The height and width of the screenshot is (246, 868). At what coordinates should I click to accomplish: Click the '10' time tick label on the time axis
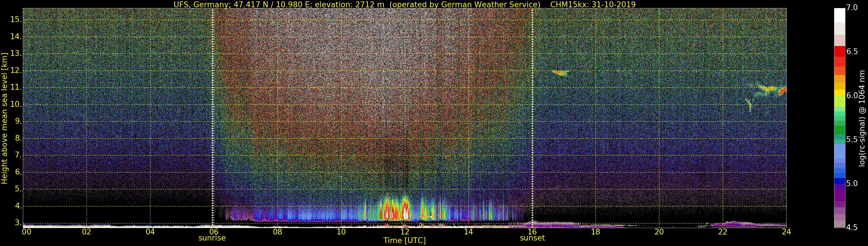tap(341, 232)
